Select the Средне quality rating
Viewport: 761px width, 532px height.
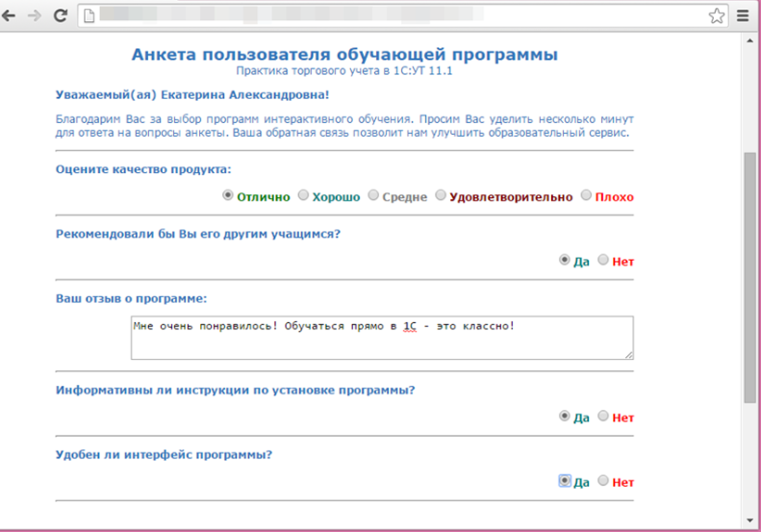point(373,195)
